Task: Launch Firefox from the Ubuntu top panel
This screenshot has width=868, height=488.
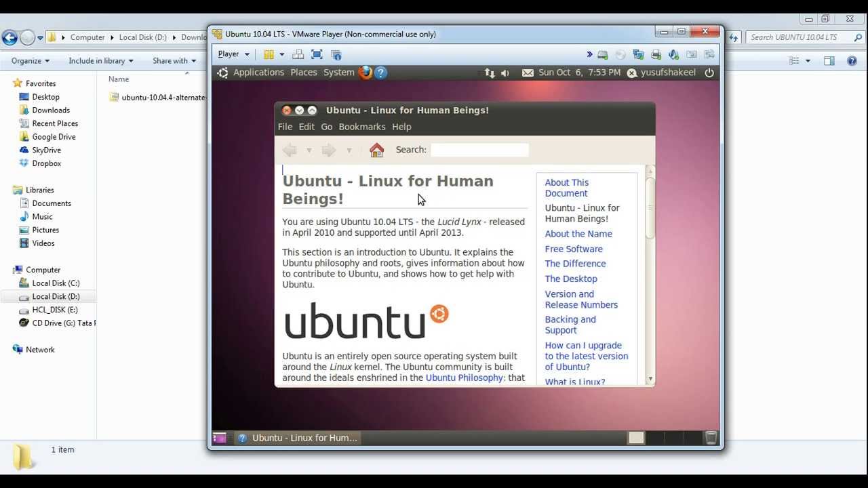Action: [x=366, y=73]
